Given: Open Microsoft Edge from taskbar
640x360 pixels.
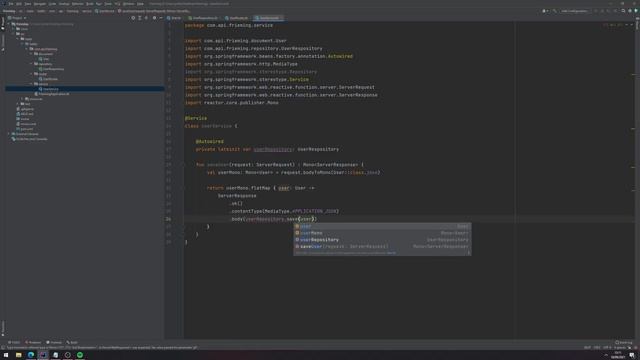Looking at the screenshot, I should (x=31, y=355).
